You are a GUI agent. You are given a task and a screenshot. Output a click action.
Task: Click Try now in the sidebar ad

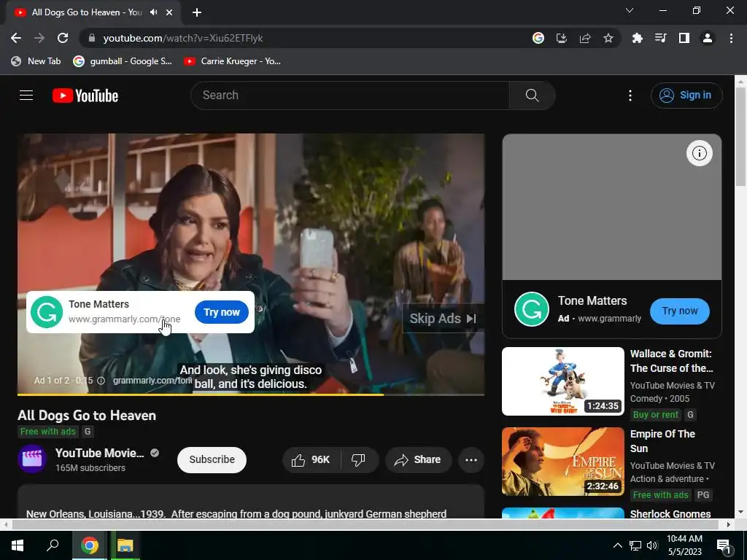tap(680, 311)
